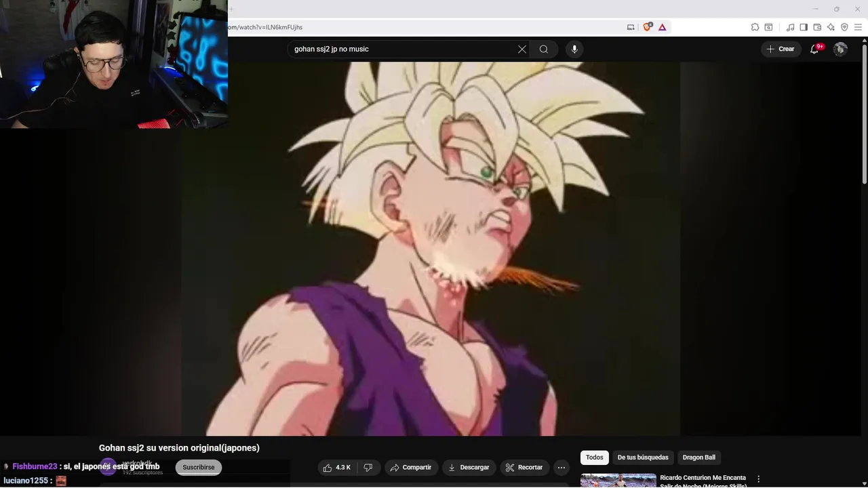Toggle the browser sidebar panel icon
868x488 pixels.
(804, 27)
